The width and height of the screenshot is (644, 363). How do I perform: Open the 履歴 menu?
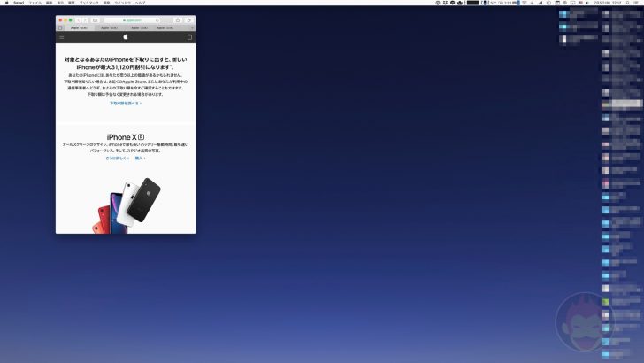pos(71,3)
